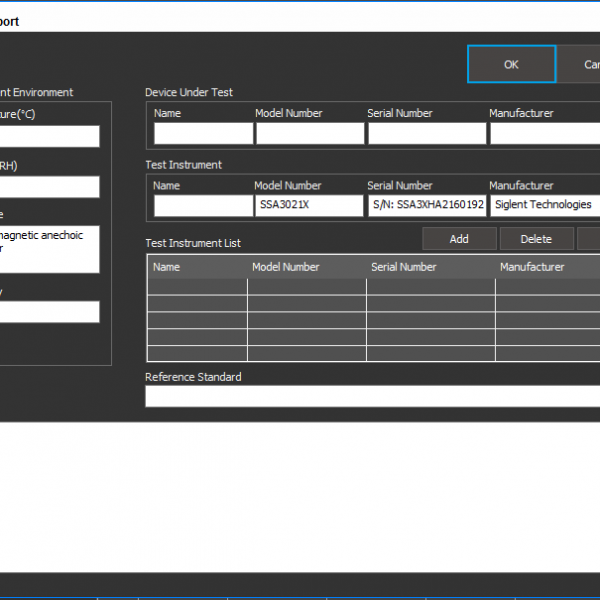This screenshot has width=600, height=600.
Task: Select the Device Under Test Model Number field
Action: point(310,133)
